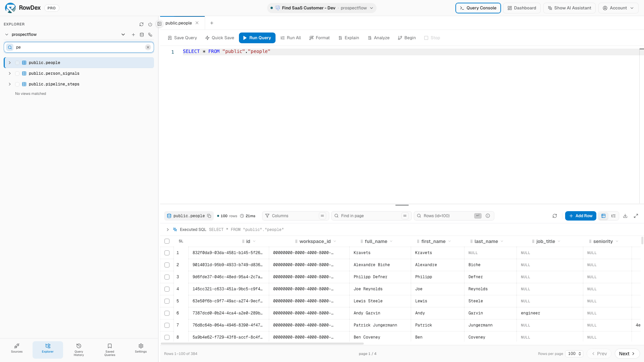
Task: Check the public.pipeline_steps table checkbox
Action: coord(17,84)
